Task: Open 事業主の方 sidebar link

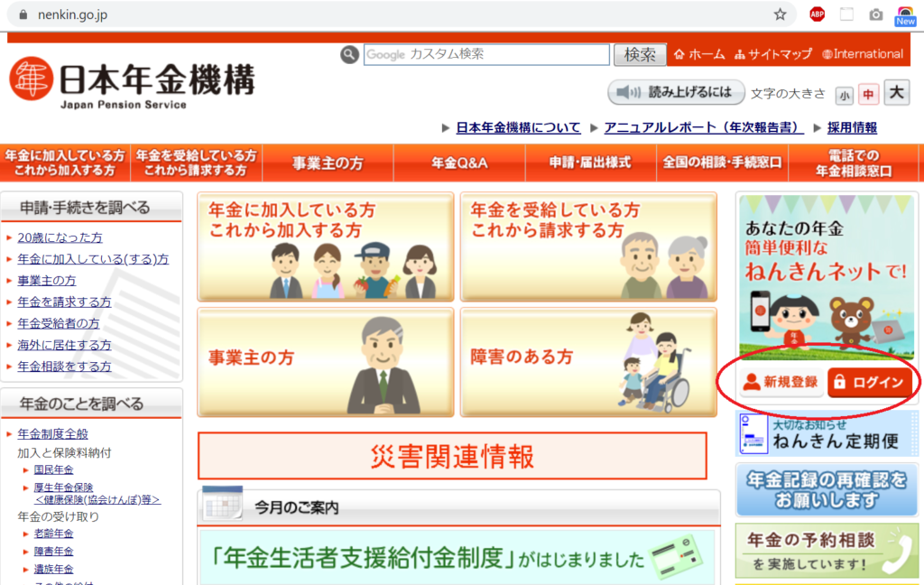Action: tap(47, 281)
